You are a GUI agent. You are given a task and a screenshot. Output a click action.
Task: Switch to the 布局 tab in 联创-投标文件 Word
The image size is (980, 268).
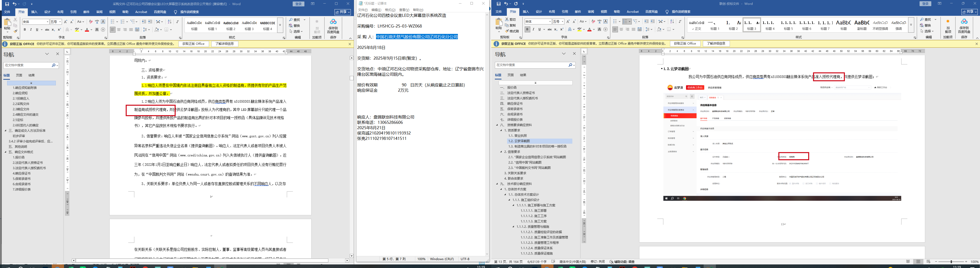[552, 12]
